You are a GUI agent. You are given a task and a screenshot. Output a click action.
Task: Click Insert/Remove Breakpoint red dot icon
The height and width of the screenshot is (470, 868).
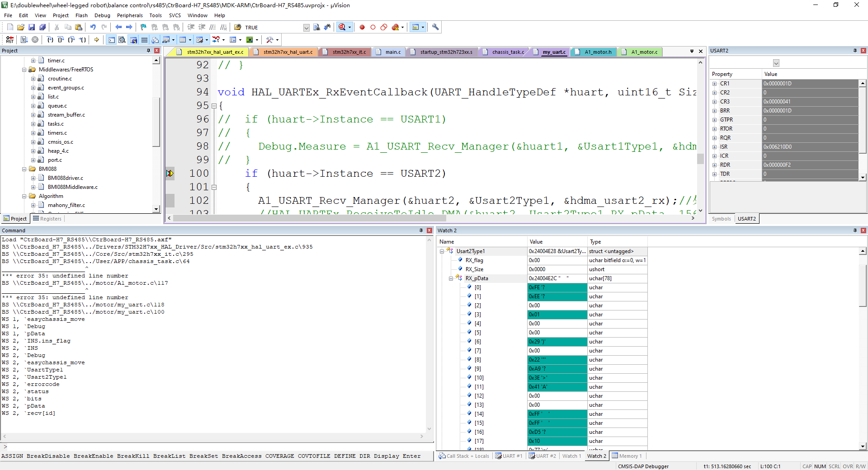point(362,27)
